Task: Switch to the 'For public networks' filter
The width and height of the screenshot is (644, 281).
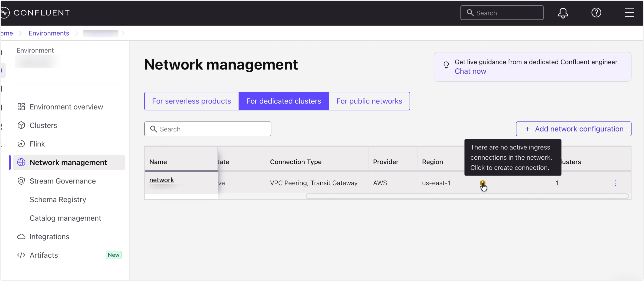Action: pyautogui.click(x=369, y=101)
